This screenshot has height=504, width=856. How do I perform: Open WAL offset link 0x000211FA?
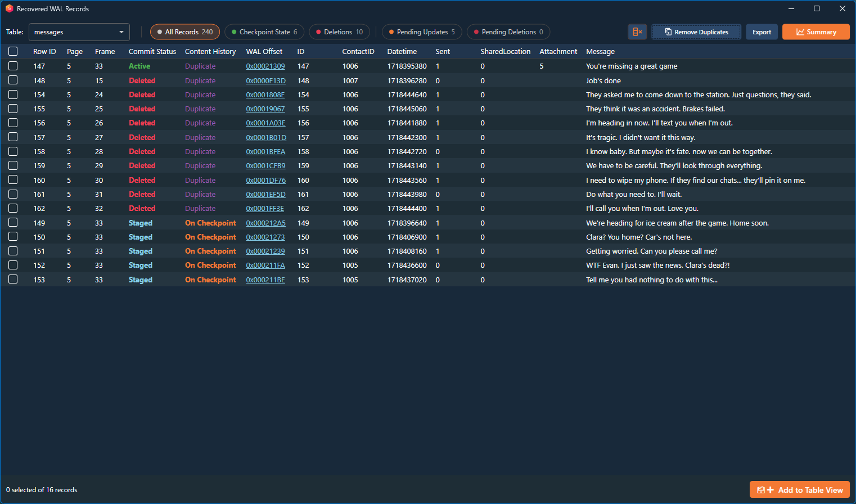coord(265,265)
